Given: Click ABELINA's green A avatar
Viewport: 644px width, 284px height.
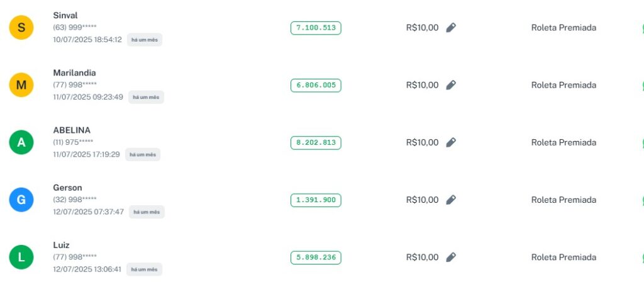Looking at the screenshot, I should pyautogui.click(x=21, y=142).
